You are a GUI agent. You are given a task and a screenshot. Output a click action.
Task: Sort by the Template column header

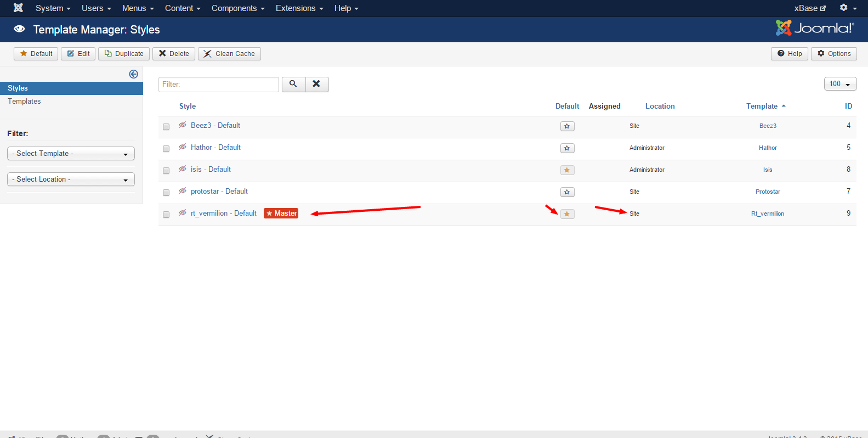[765, 106]
